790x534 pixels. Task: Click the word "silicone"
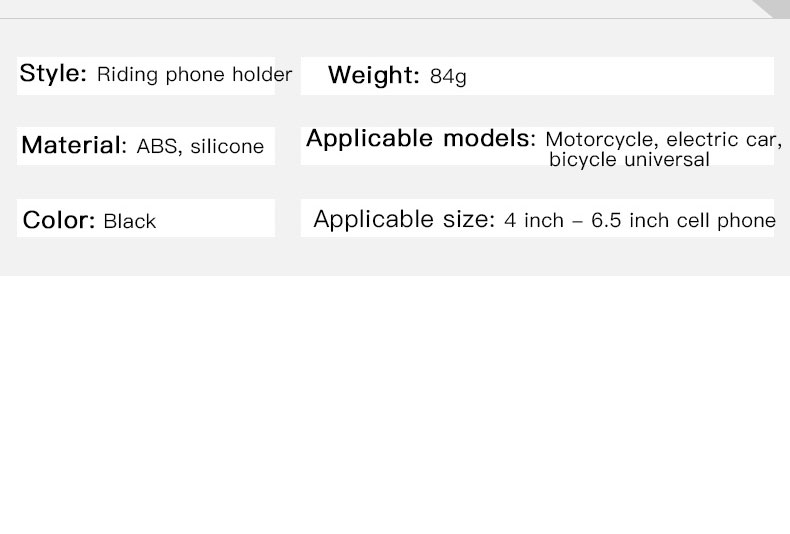point(227,147)
